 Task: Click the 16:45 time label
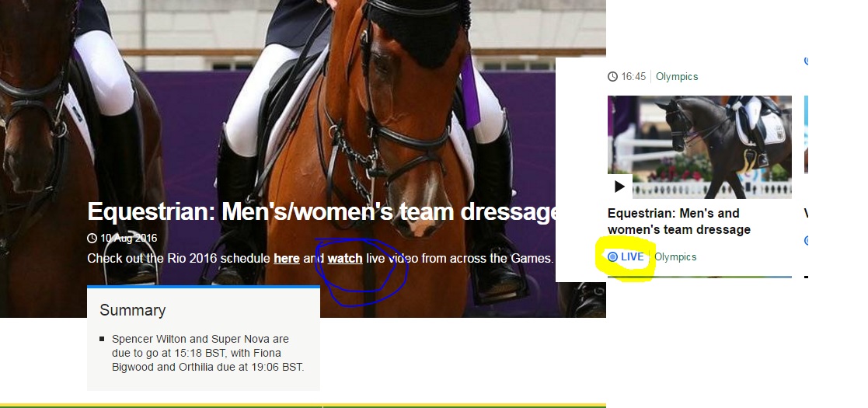633,77
